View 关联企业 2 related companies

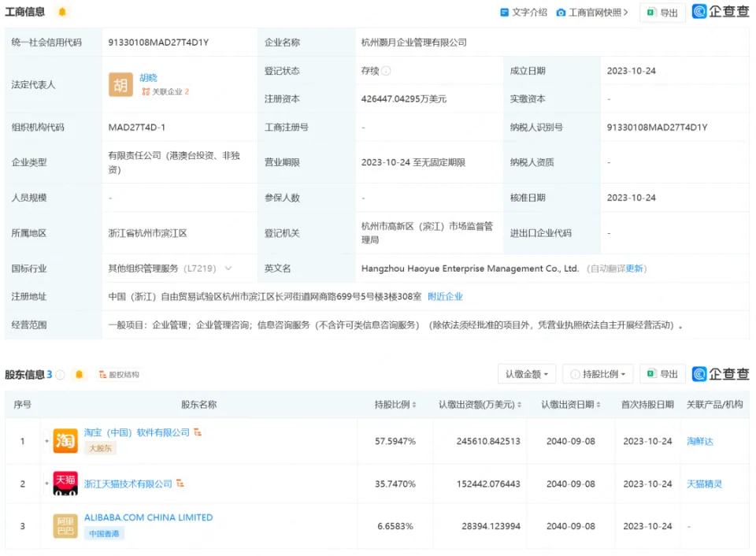pyautogui.click(x=165, y=91)
